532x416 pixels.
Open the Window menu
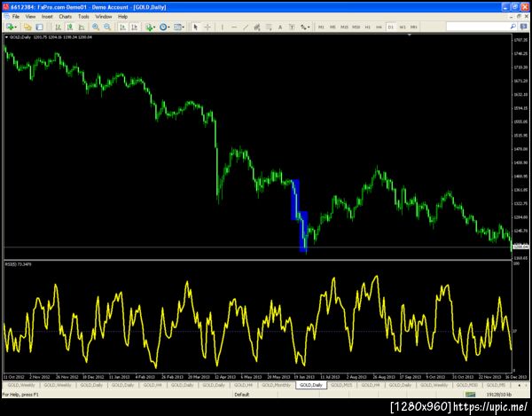pyautogui.click(x=104, y=16)
